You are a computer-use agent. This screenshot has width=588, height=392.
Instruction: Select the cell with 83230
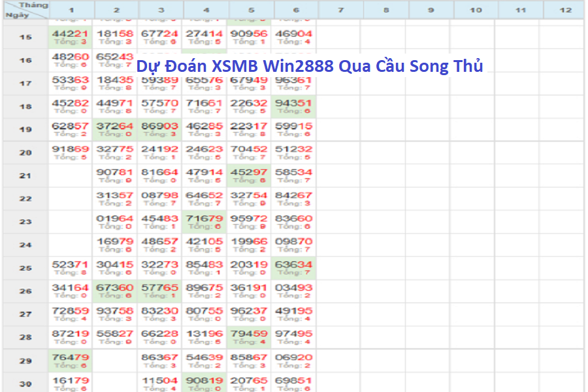[159, 314]
